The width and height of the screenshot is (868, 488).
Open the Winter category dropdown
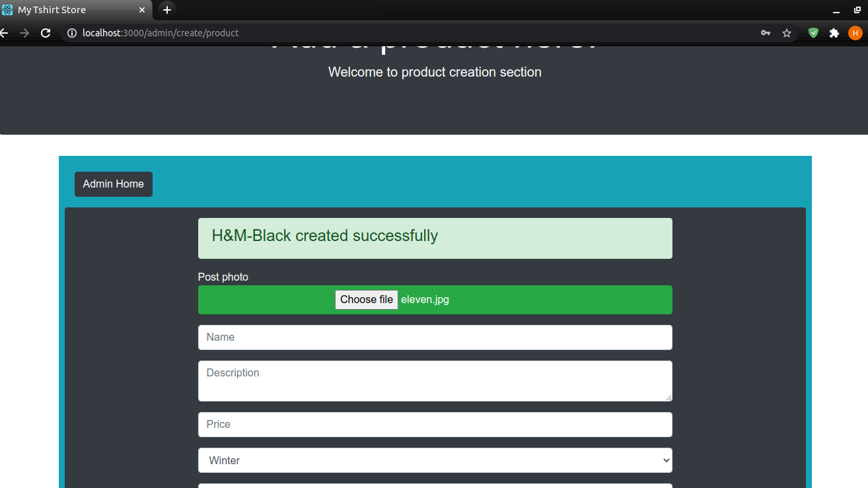click(x=435, y=460)
